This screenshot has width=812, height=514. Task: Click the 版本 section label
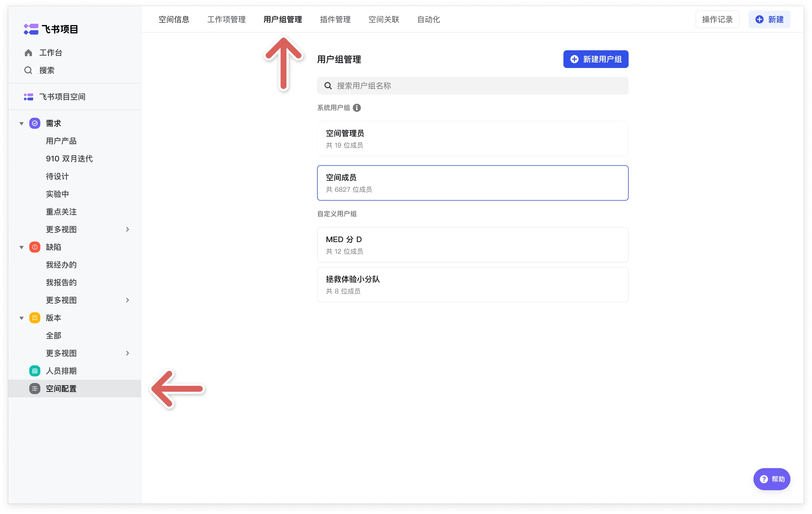pos(53,318)
